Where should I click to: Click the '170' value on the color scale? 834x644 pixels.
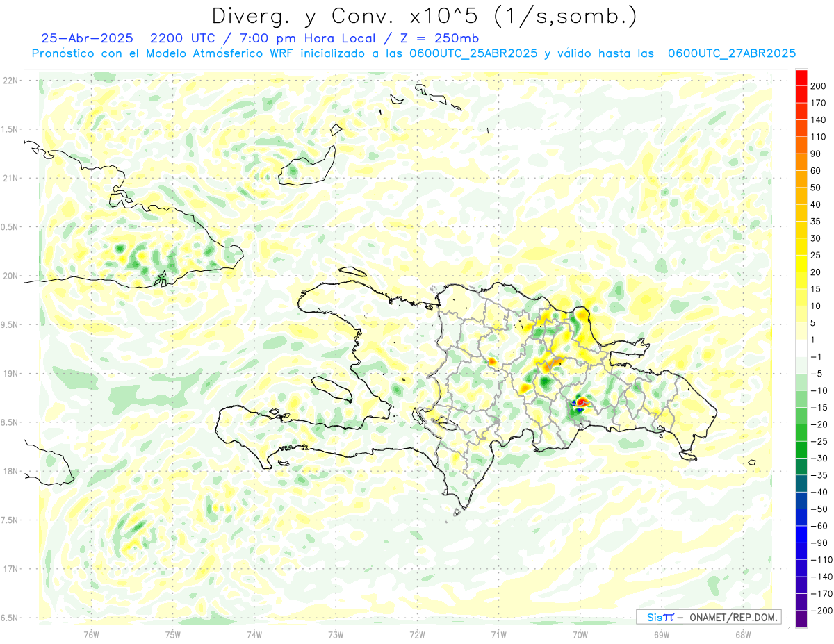click(x=818, y=103)
